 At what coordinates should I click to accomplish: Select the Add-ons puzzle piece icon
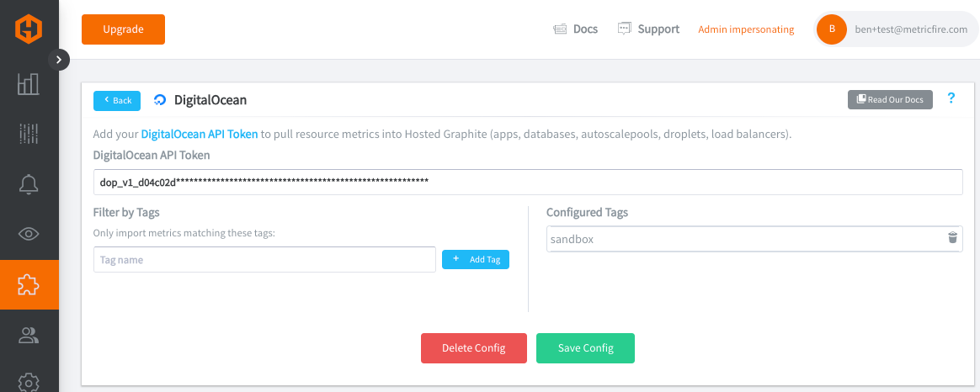coord(29,284)
